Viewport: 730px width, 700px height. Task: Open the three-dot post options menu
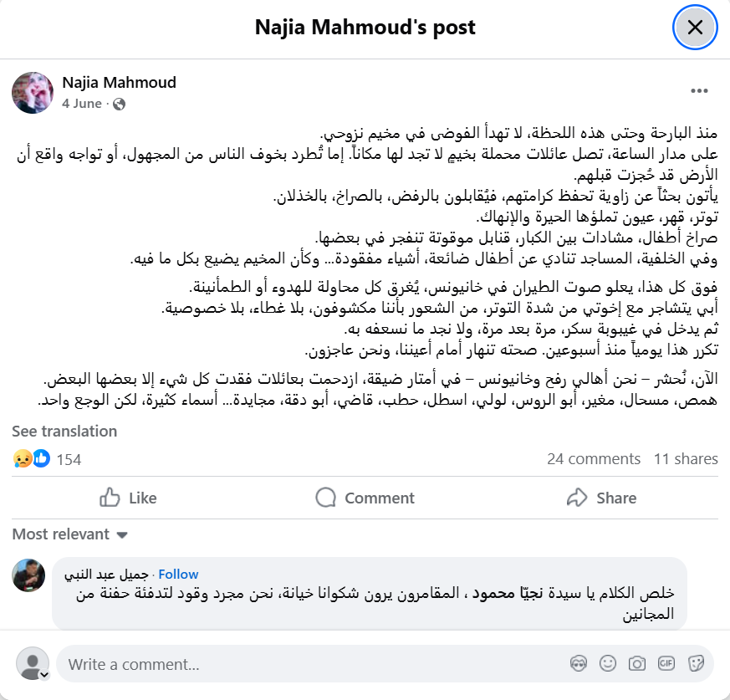click(x=699, y=91)
